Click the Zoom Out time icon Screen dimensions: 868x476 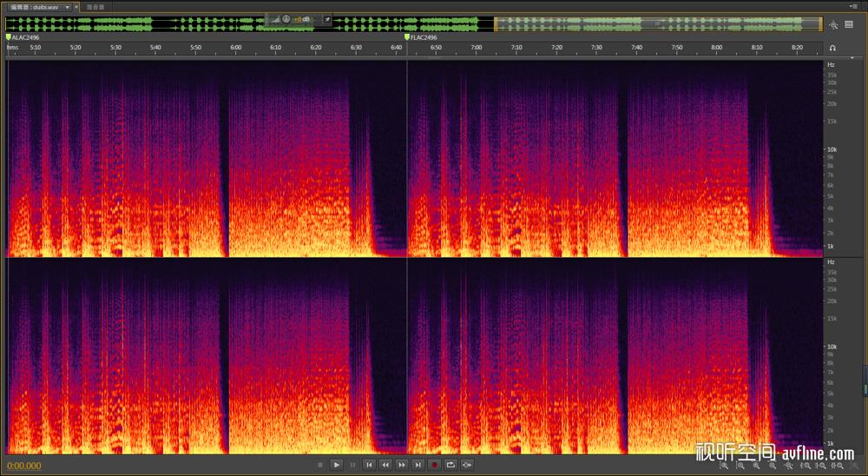click(773, 466)
